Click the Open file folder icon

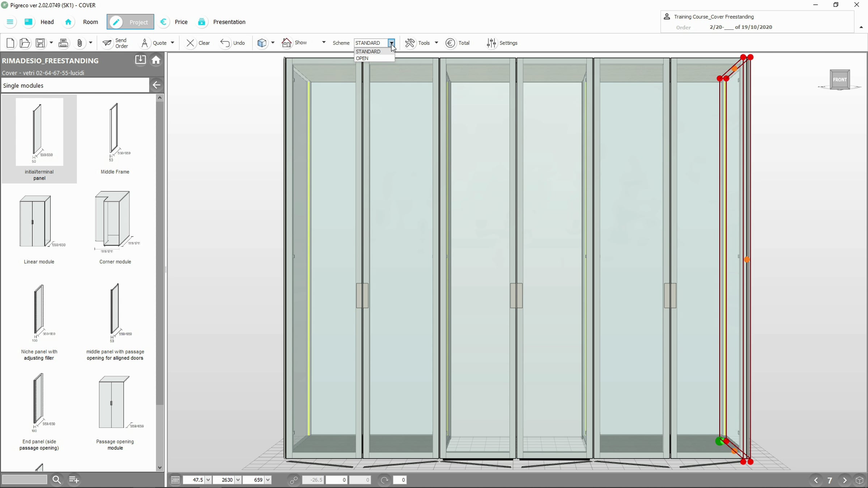(x=25, y=43)
